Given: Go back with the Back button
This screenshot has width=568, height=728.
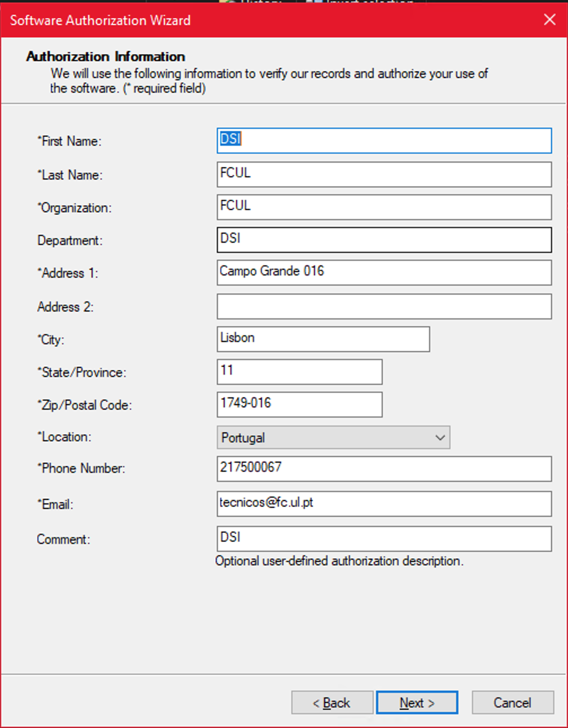Looking at the screenshot, I should pyautogui.click(x=332, y=703).
